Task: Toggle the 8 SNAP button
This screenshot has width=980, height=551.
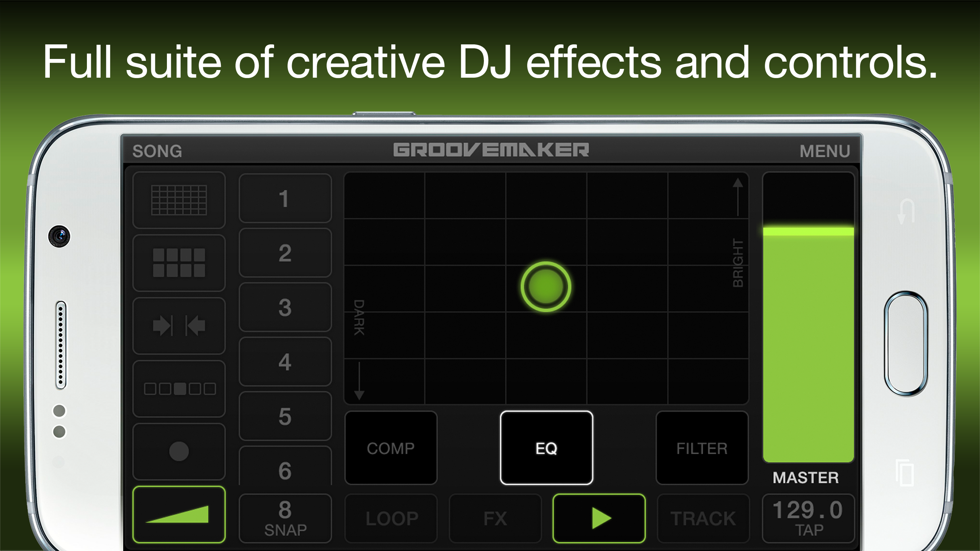Action: (x=285, y=518)
